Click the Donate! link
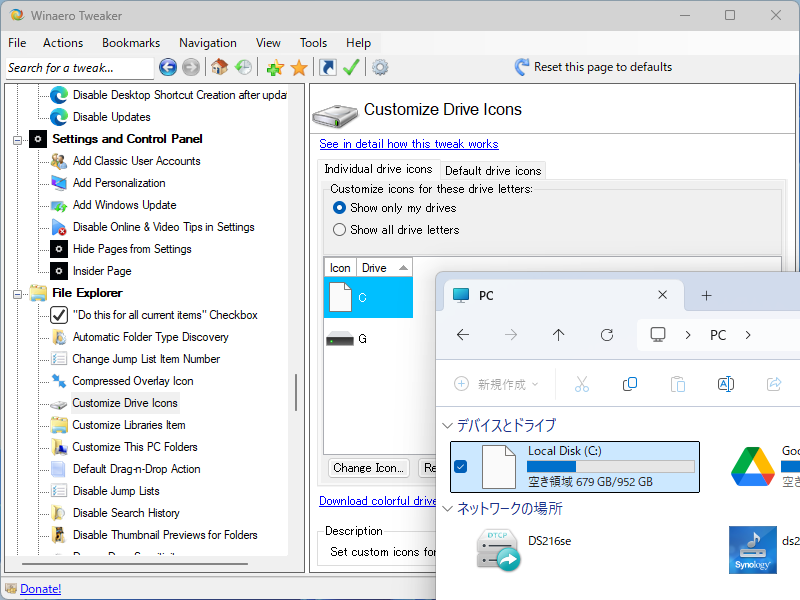This screenshot has width=800, height=600. point(40,589)
